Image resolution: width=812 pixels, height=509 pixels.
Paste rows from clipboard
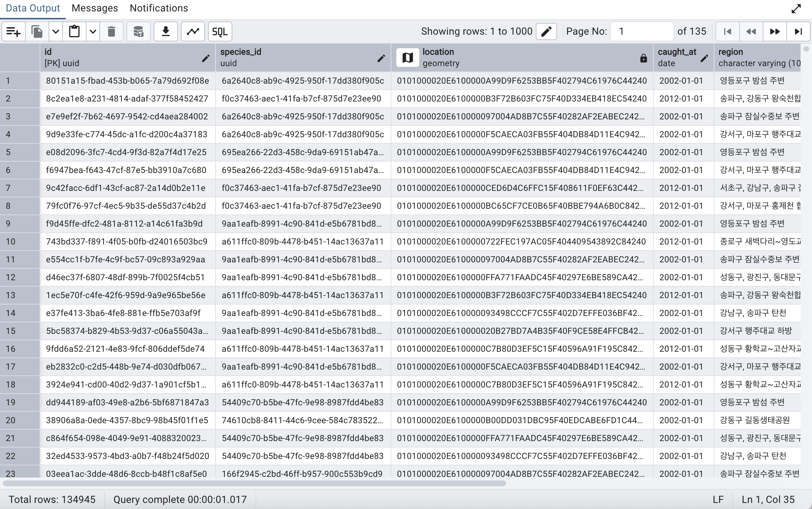click(x=74, y=31)
